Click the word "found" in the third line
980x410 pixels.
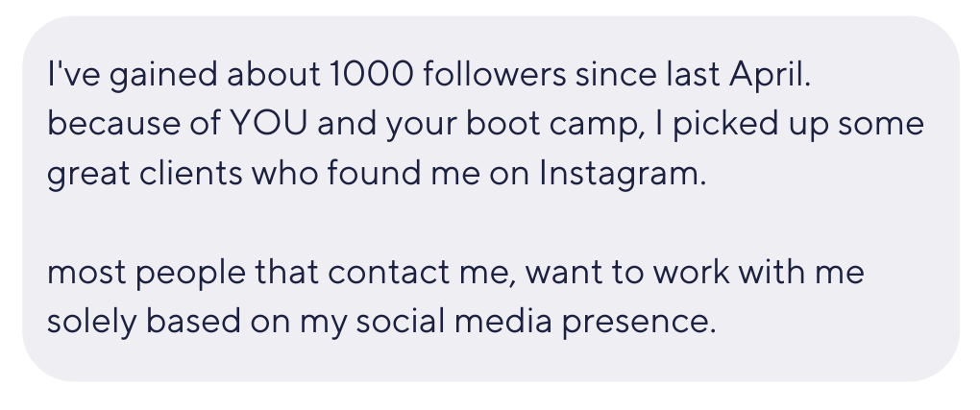pyautogui.click(x=375, y=173)
